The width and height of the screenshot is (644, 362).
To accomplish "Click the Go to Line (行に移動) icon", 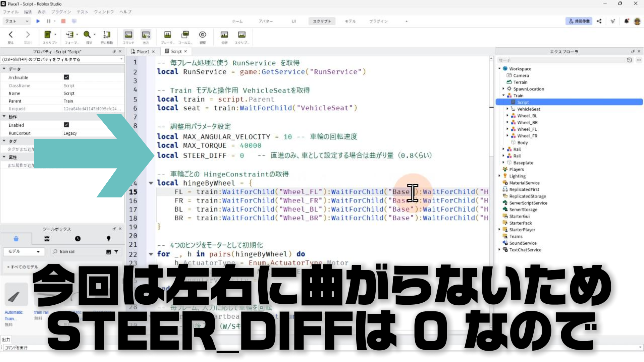I will tap(107, 35).
